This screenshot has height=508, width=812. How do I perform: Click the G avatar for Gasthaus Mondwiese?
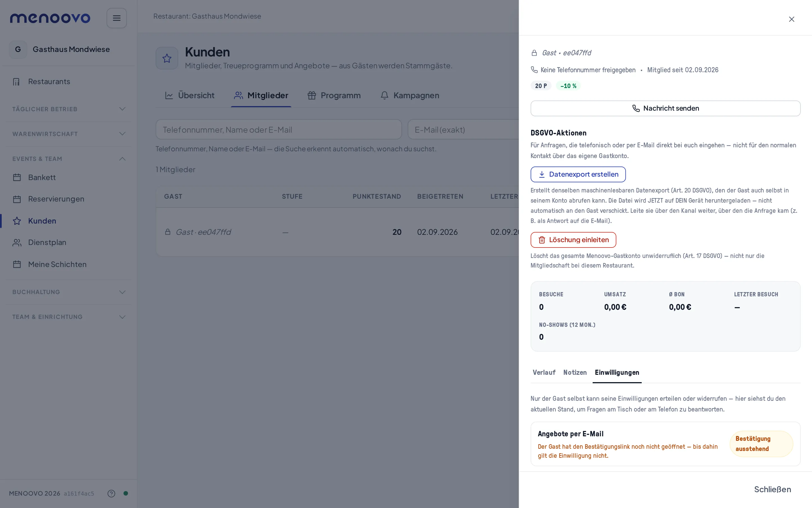click(x=18, y=49)
